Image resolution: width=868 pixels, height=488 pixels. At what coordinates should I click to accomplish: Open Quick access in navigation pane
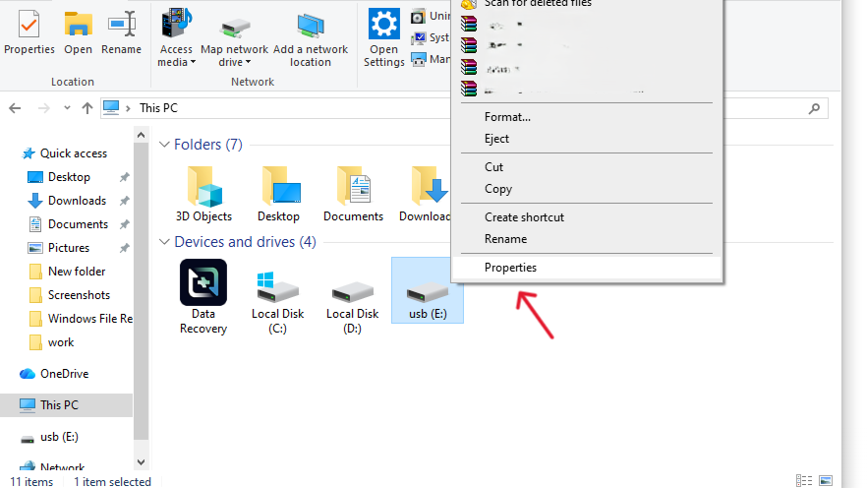click(73, 153)
